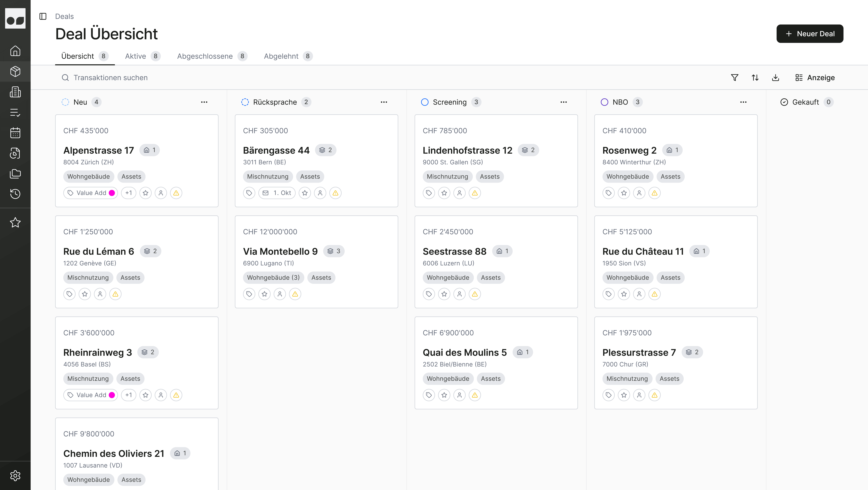Open the filter icon above the board
Screen dimensions: 868x490
click(x=735, y=77)
